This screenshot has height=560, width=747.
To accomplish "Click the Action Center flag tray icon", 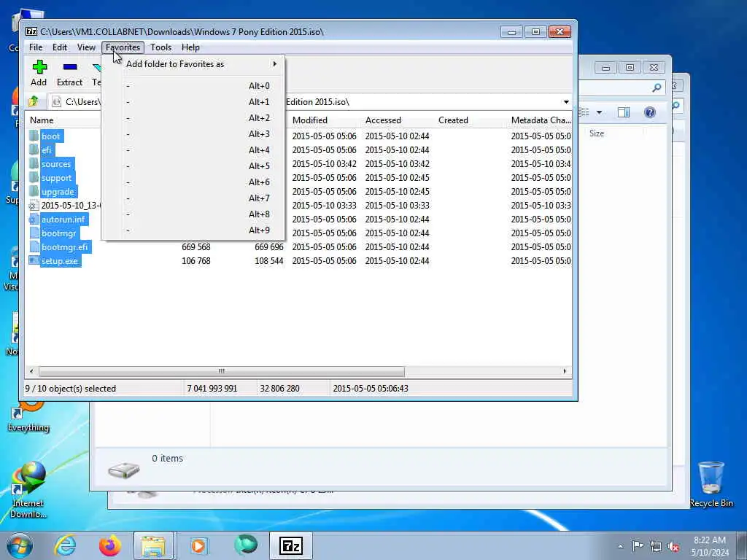I will 638,545.
